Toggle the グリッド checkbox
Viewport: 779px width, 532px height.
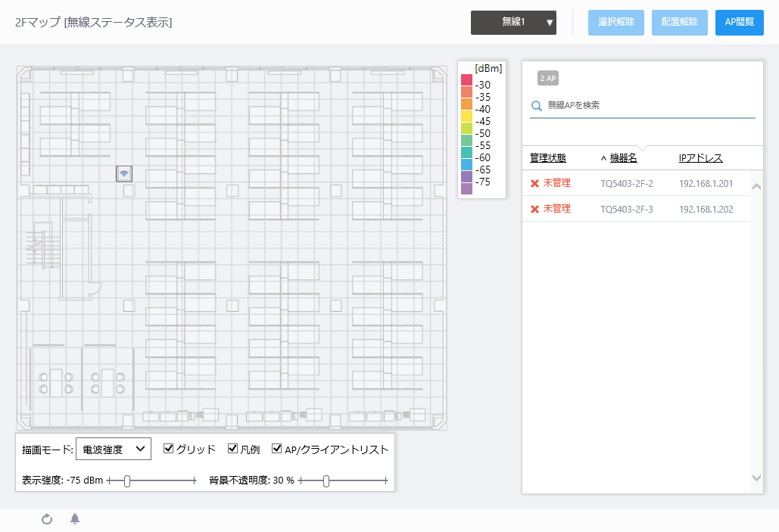168,449
